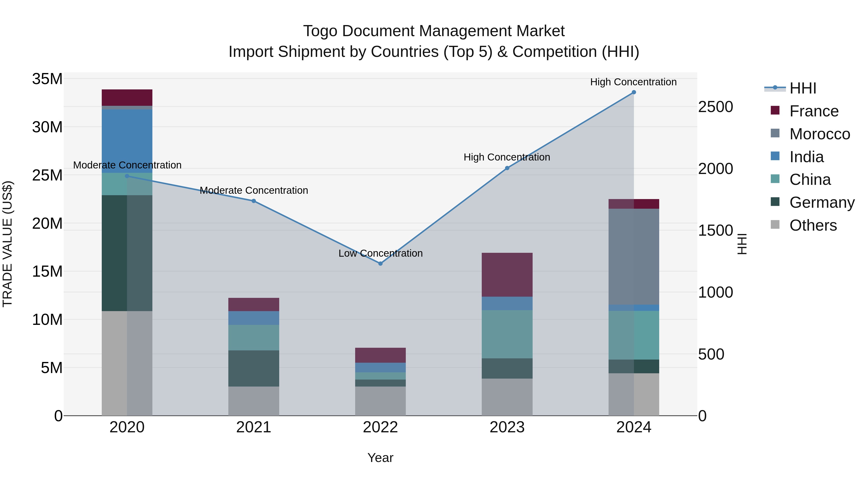Click the HHI data point for 2024

tap(634, 92)
